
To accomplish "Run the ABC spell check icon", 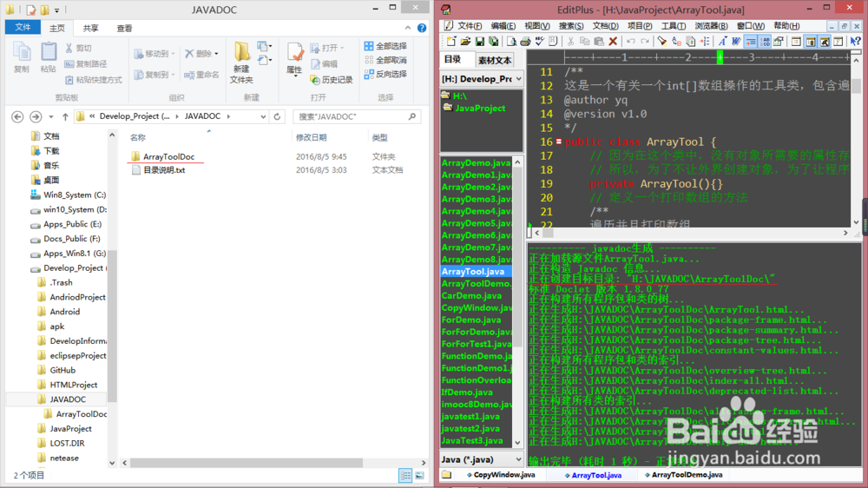I will click(540, 42).
